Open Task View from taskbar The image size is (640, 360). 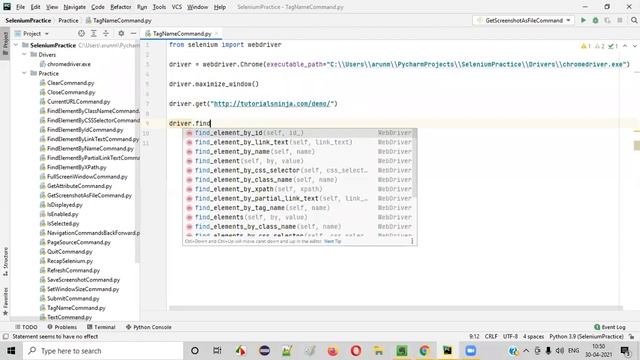[x=217, y=351]
